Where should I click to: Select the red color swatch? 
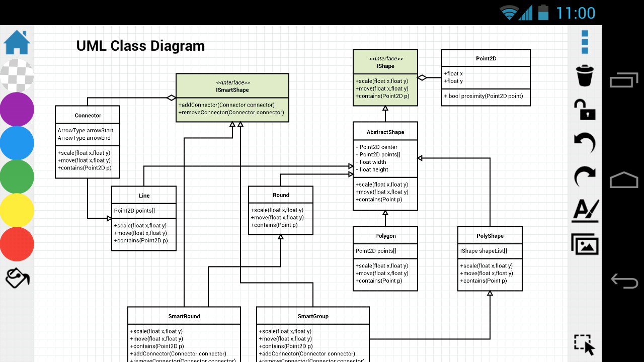(x=17, y=244)
